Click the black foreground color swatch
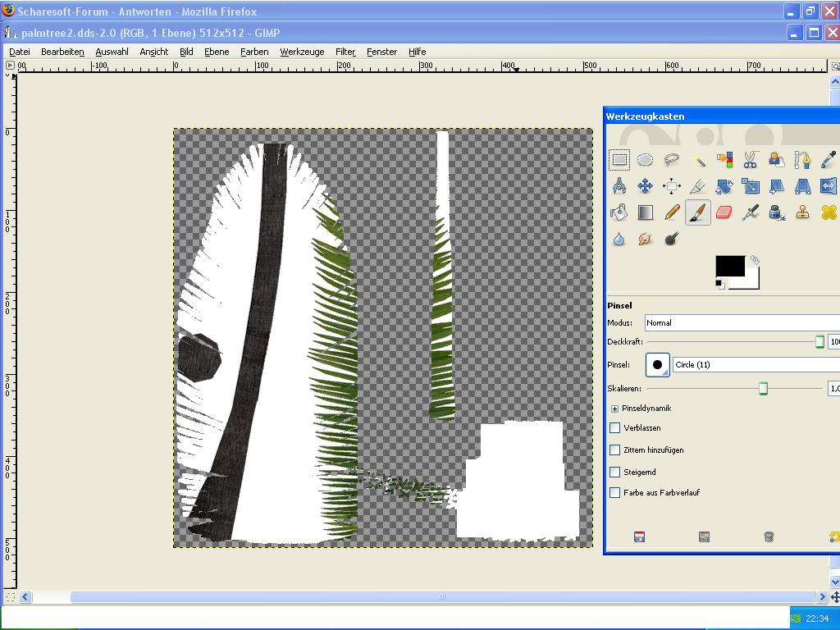Image resolution: width=840 pixels, height=630 pixels. pyautogui.click(x=729, y=267)
